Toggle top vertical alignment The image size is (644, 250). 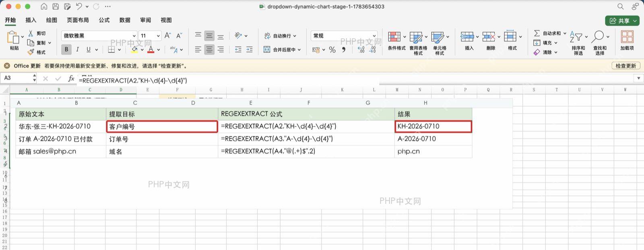click(x=198, y=35)
